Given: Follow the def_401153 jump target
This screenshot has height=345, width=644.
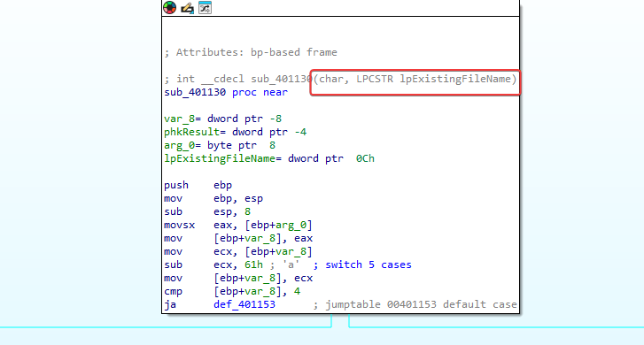Looking at the screenshot, I should 244,304.
